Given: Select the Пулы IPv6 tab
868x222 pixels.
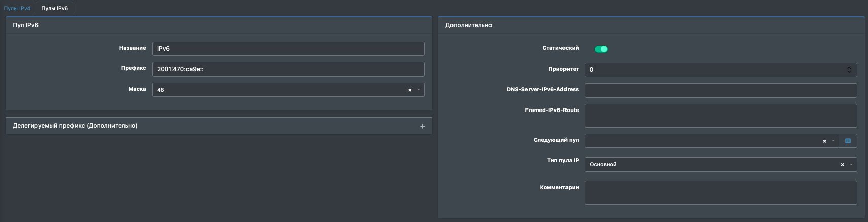Looking at the screenshot, I should pyautogui.click(x=54, y=8).
